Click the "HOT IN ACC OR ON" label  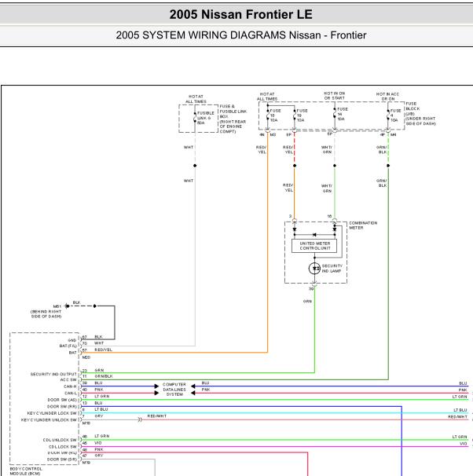387,97
